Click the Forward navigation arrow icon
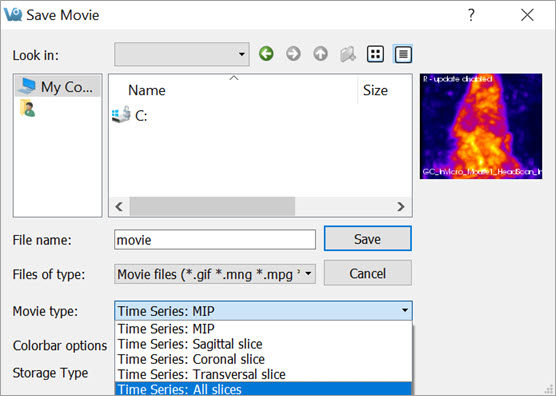556x396 pixels. (x=293, y=54)
